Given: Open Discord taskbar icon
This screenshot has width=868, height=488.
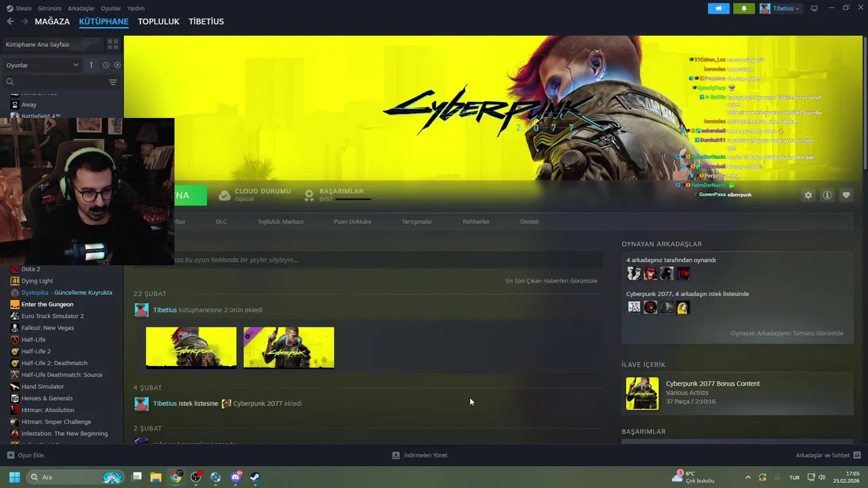Looking at the screenshot, I should 235,477.
